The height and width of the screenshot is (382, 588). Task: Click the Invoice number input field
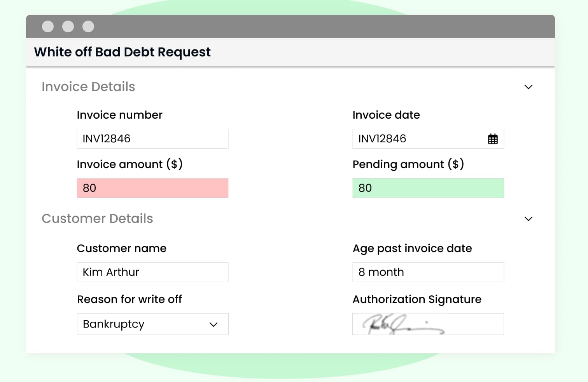pos(152,138)
